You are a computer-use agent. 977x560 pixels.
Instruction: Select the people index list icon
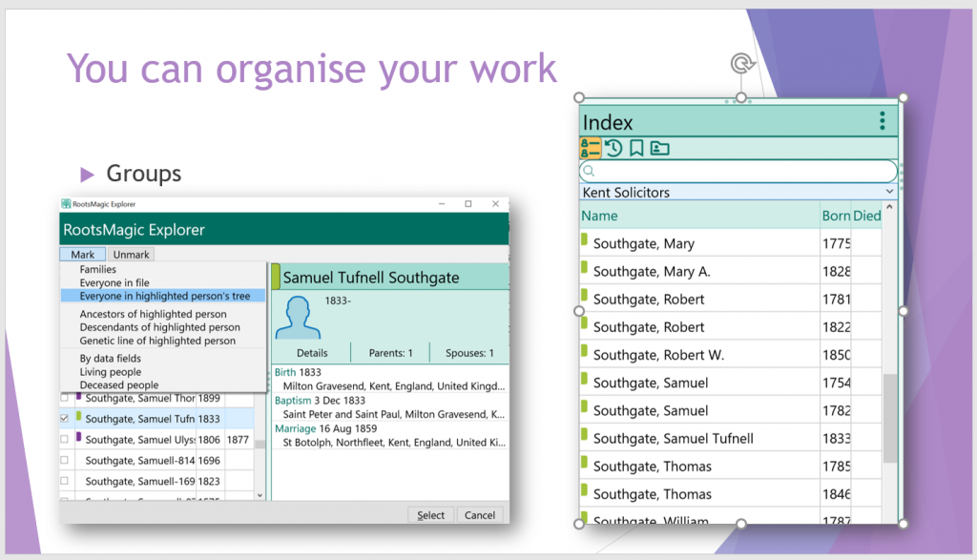point(591,148)
